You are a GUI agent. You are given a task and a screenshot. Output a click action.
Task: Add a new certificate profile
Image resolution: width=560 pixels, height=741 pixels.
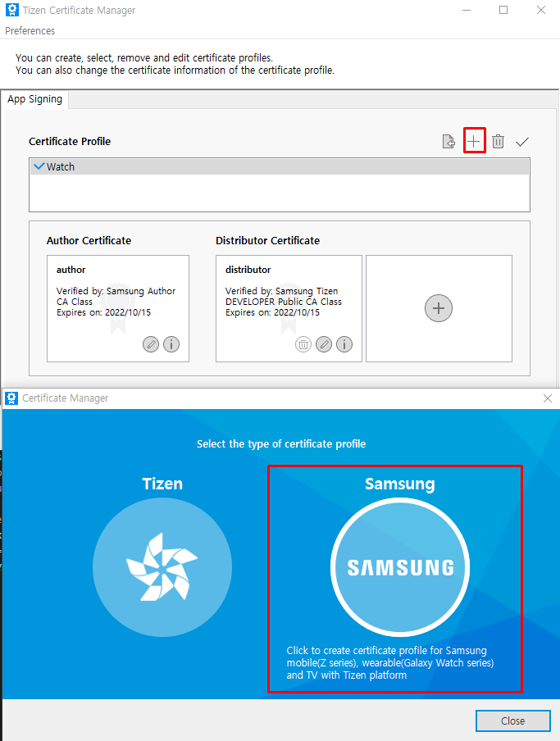474,141
